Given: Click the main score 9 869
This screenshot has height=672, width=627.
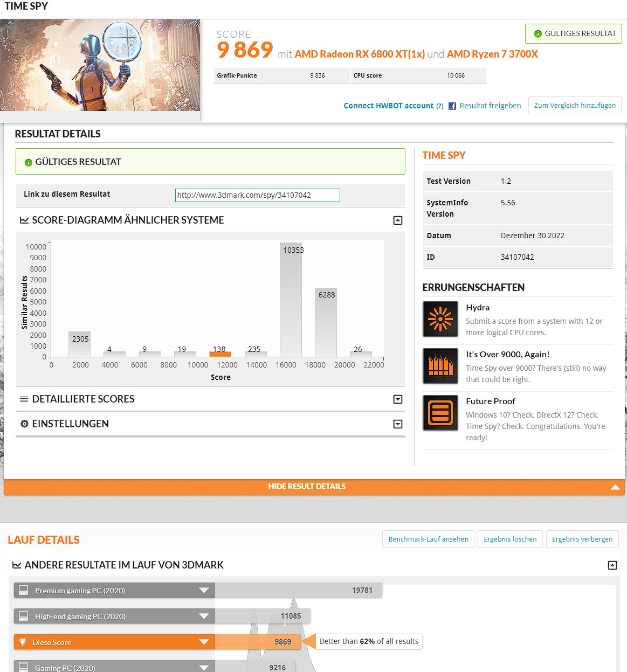Looking at the screenshot, I should point(245,50).
